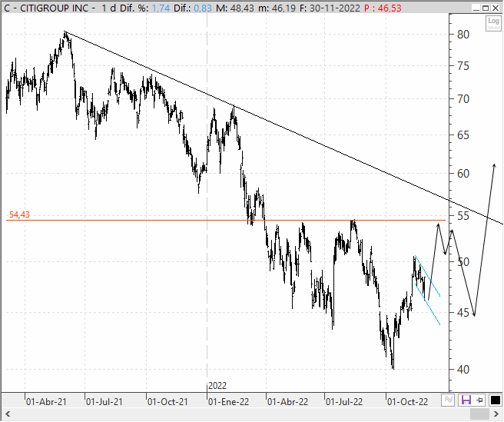The height and width of the screenshot is (422, 504).
Task: Close the Citigroup chart window
Action: pos(496,8)
